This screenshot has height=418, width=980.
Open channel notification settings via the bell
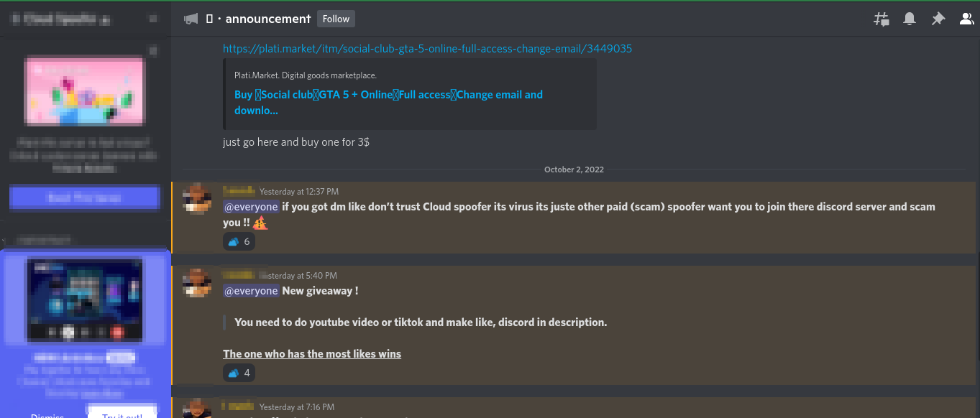pyautogui.click(x=909, y=19)
